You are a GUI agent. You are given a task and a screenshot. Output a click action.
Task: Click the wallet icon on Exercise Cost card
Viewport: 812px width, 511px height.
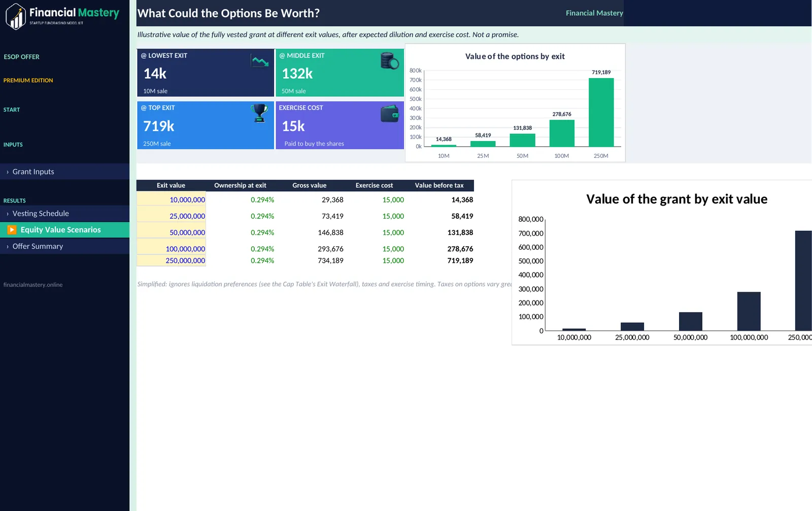tap(390, 113)
